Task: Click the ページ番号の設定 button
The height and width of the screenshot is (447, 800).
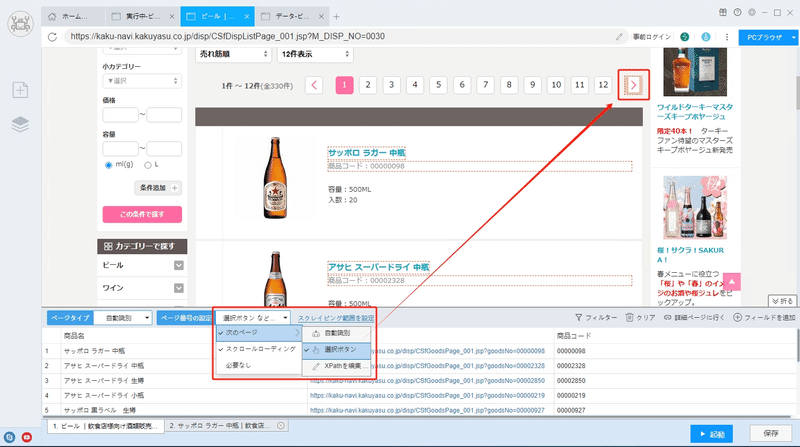Action: point(184,318)
